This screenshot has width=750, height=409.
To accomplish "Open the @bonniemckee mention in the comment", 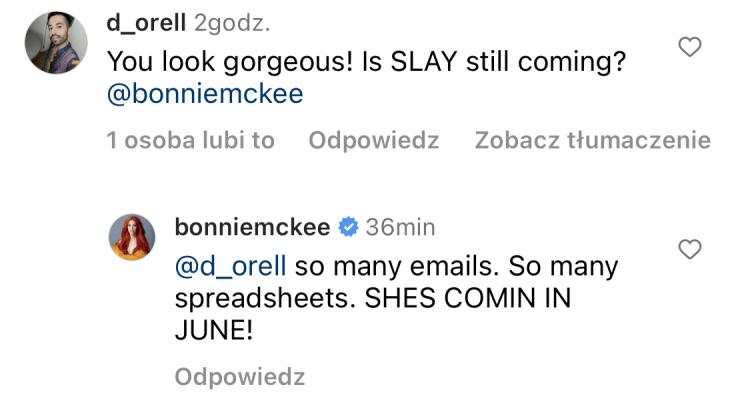I will coord(204,94).
